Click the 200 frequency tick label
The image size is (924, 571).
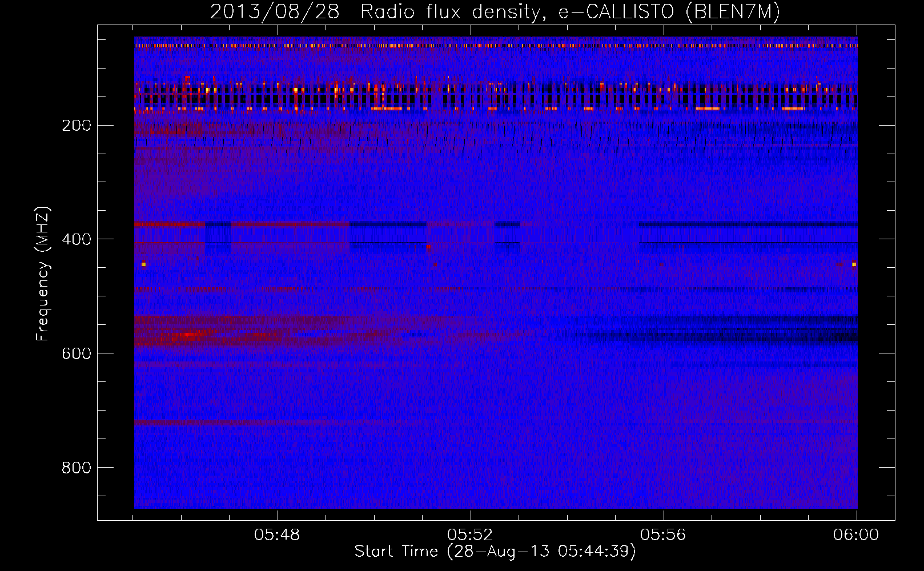(77, 126)
